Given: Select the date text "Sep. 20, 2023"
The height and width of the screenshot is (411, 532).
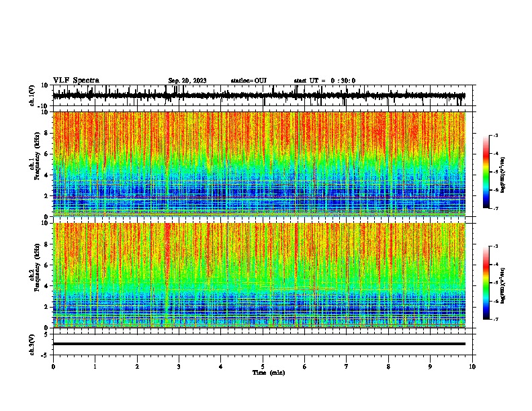Looking at the screenshot, I should click(187, 81).
